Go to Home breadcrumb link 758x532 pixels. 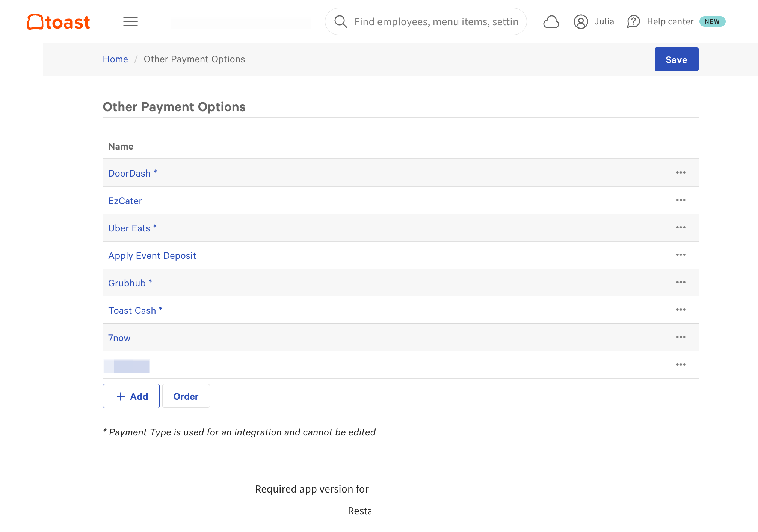(x=115, y=59)
